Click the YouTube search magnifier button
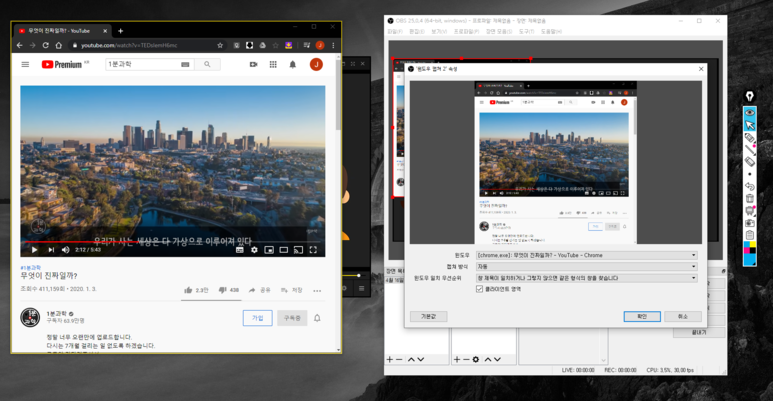 click(208, 65)
